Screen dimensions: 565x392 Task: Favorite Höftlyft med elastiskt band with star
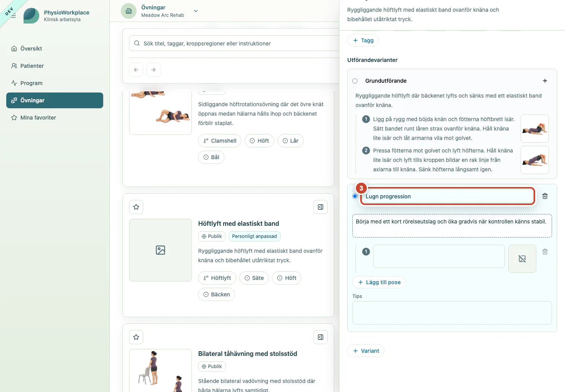point(136,207)
